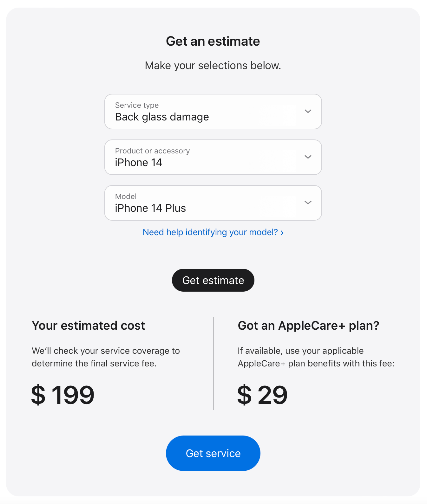
Task: Click the chevron icon in Product or accessory field
Action: coord(308,157)
